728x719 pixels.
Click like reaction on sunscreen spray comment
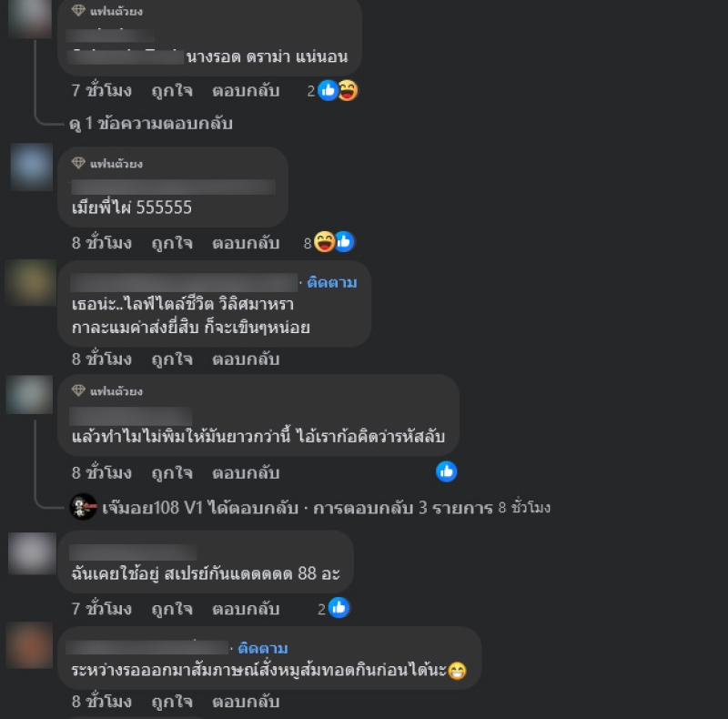pyautogui.click(x=339, y=608)
